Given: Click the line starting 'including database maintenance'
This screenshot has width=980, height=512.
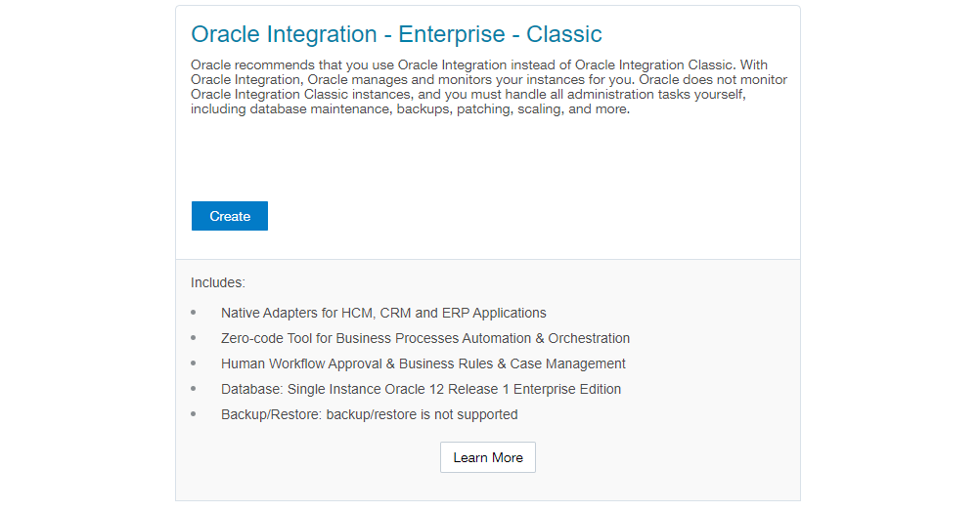Looking at the screenshot, I should pos(411,109).
